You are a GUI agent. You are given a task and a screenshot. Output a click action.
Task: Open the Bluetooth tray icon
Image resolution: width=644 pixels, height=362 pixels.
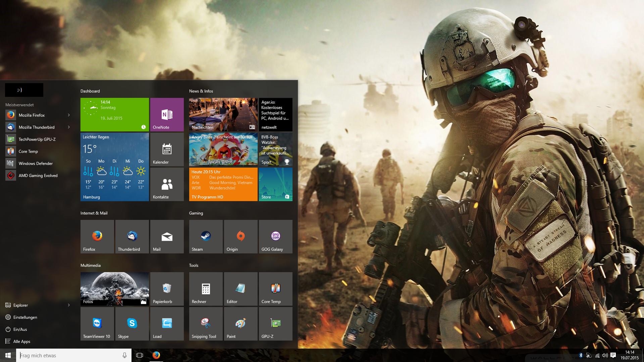click(581, 355)
